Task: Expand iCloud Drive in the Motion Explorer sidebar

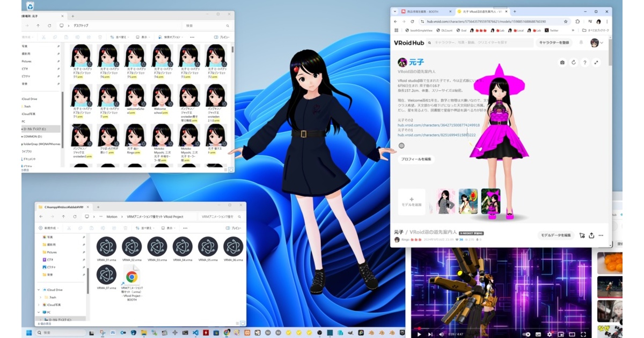Action: pos(39,290)
